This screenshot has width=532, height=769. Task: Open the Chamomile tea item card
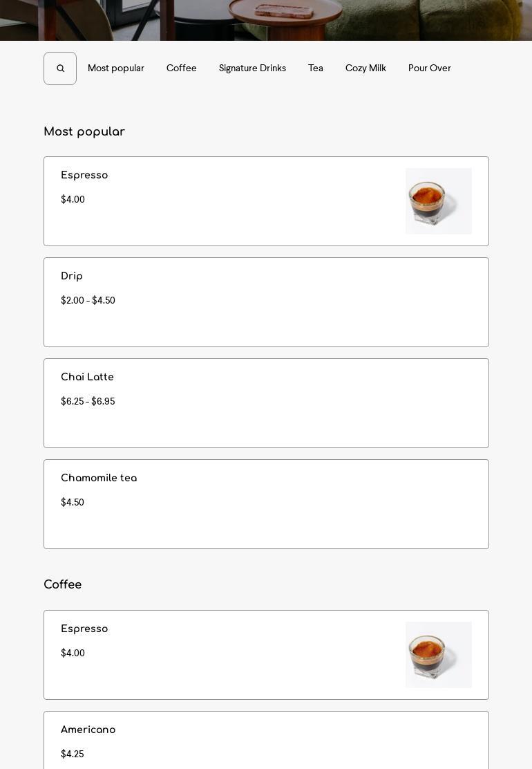(x=266, y=504)
